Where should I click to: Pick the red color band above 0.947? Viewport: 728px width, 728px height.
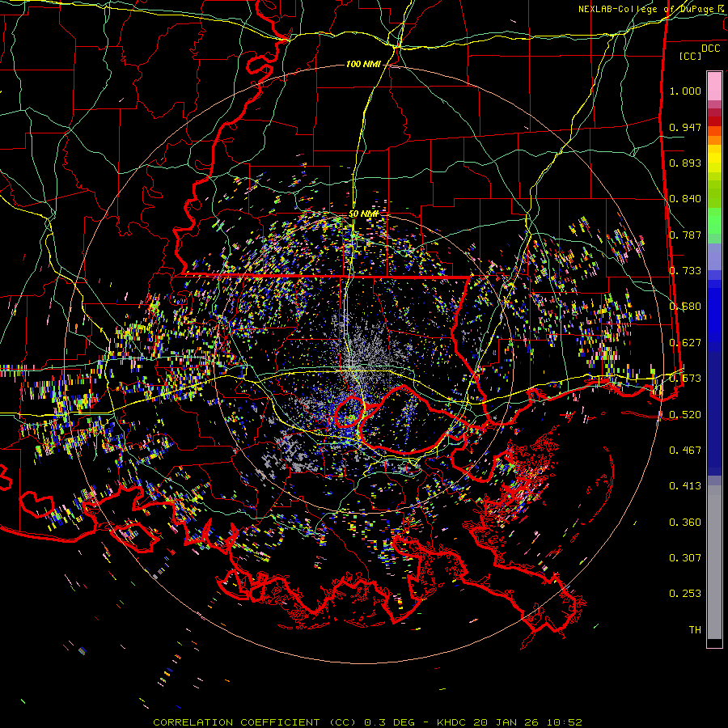[714, 121]
